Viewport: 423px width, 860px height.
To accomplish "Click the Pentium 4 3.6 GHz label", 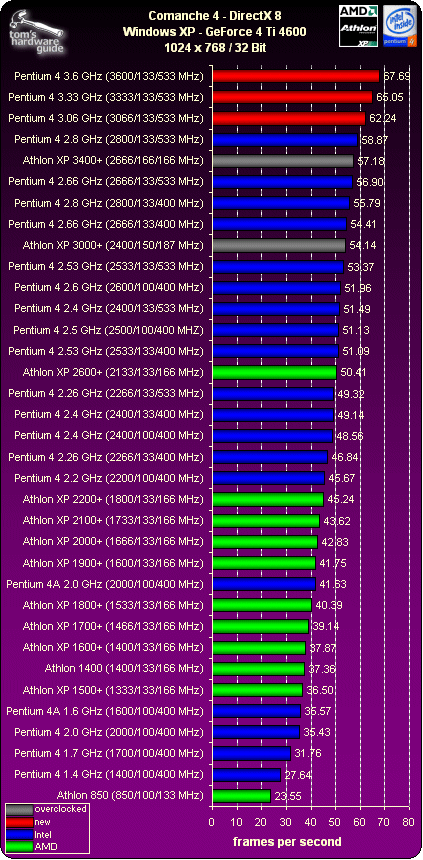I will 109,76.
